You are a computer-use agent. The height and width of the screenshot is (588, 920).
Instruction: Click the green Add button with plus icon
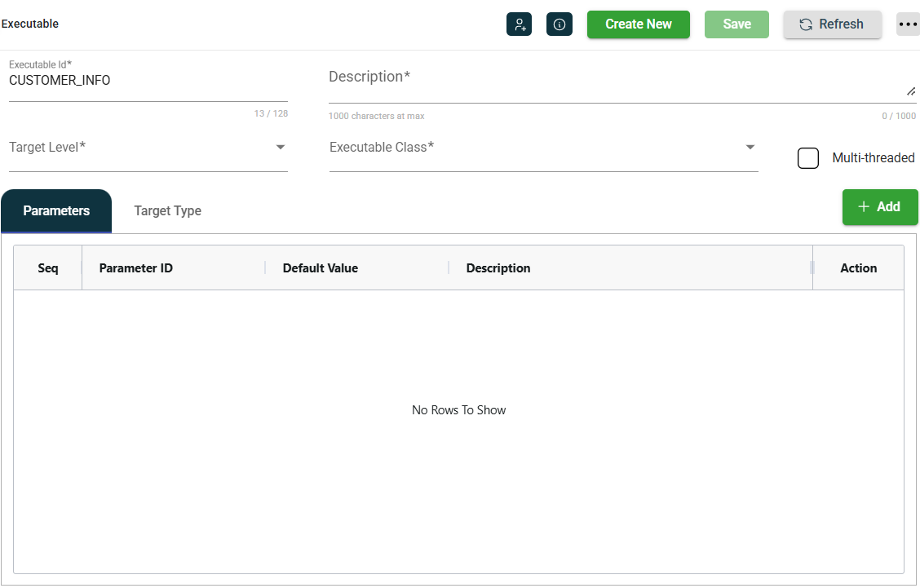coord(879,207)
